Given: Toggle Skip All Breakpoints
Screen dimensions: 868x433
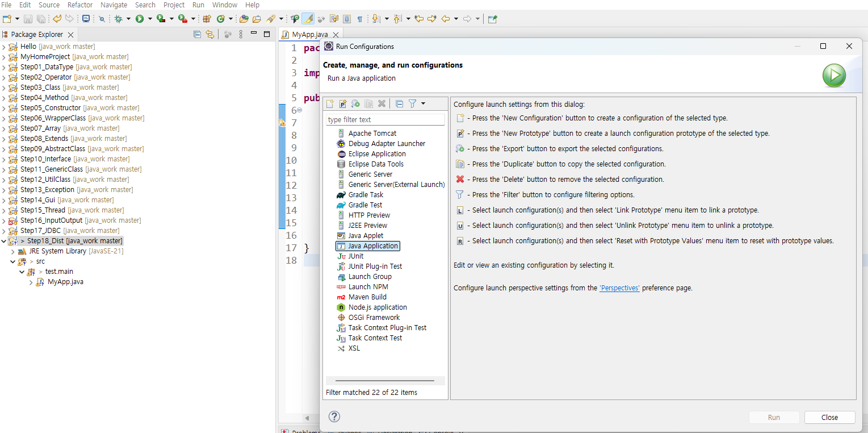Looking at the screenshot, I should [102, 19].
